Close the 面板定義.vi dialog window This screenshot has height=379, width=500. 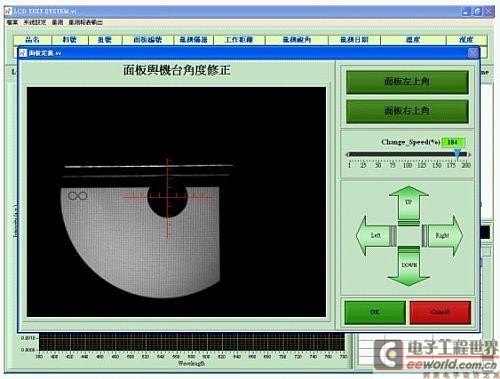(473, 53)
